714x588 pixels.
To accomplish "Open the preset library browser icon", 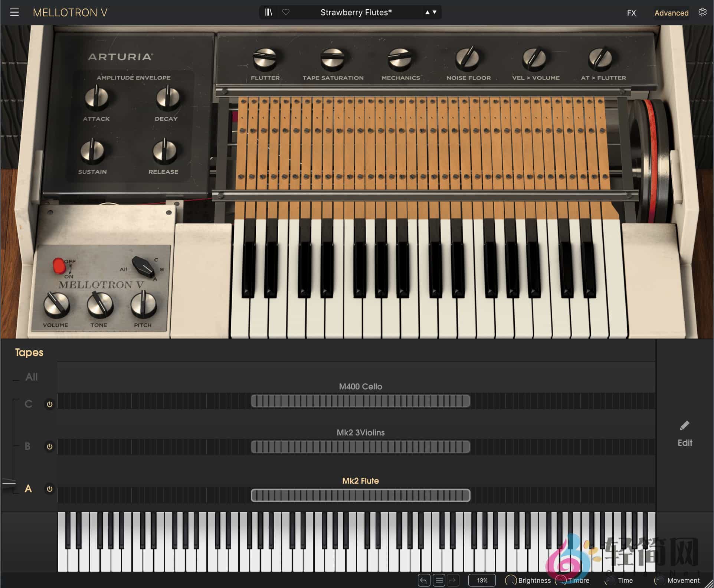I will click(x=268, y=12).
